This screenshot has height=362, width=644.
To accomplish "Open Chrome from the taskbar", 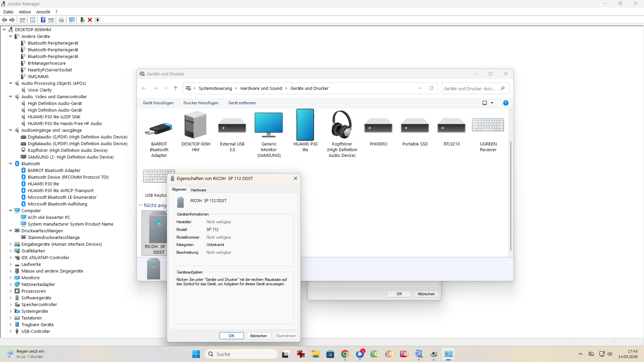I will [345, 354].
